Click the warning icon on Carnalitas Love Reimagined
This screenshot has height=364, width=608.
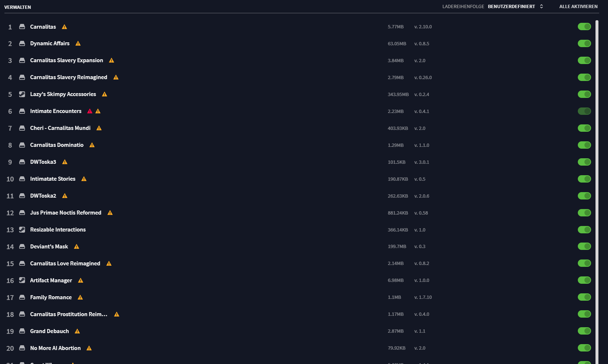[x=109, y=264]
